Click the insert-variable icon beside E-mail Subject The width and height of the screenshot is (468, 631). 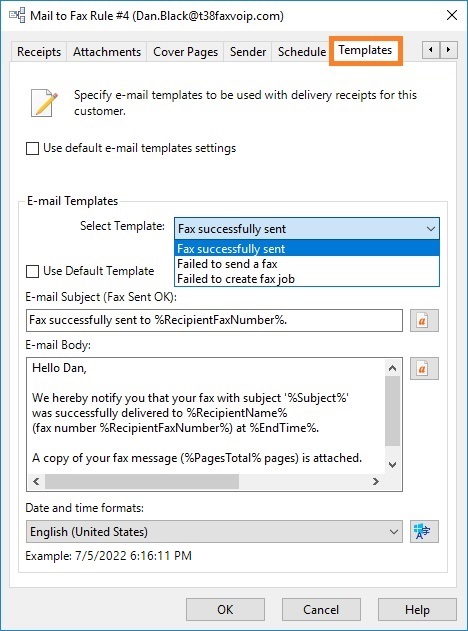coord(424,321)
